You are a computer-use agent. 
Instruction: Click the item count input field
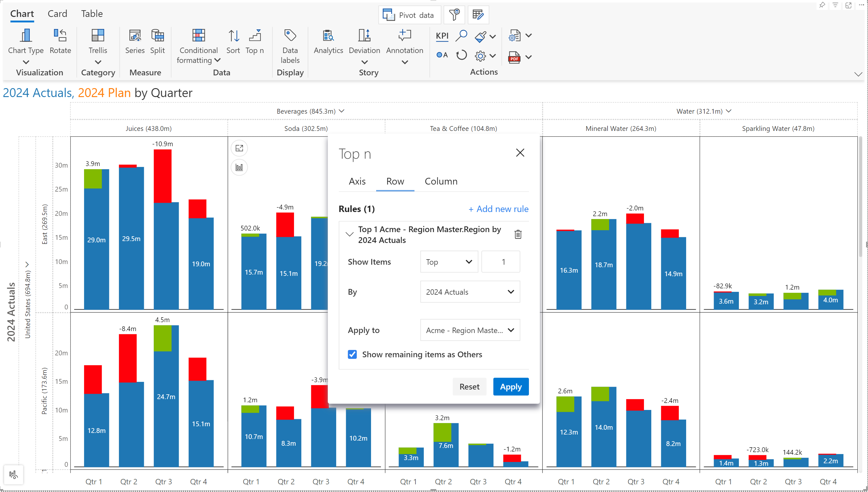500,262
